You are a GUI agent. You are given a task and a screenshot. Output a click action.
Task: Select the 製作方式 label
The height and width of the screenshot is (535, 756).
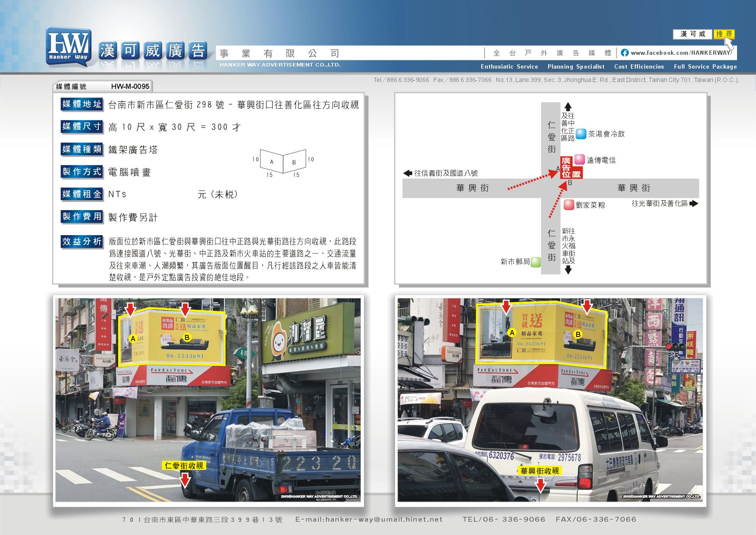coord(82,172)
